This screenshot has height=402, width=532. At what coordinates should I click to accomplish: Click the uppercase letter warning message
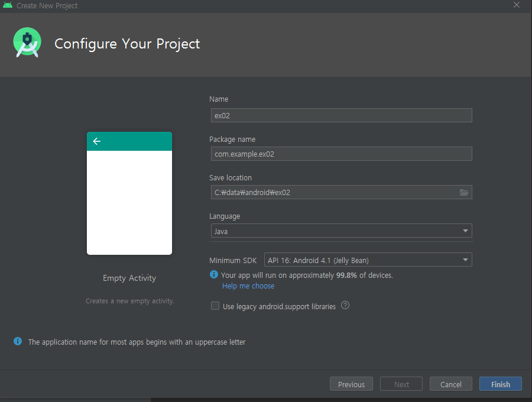(137, 342)
